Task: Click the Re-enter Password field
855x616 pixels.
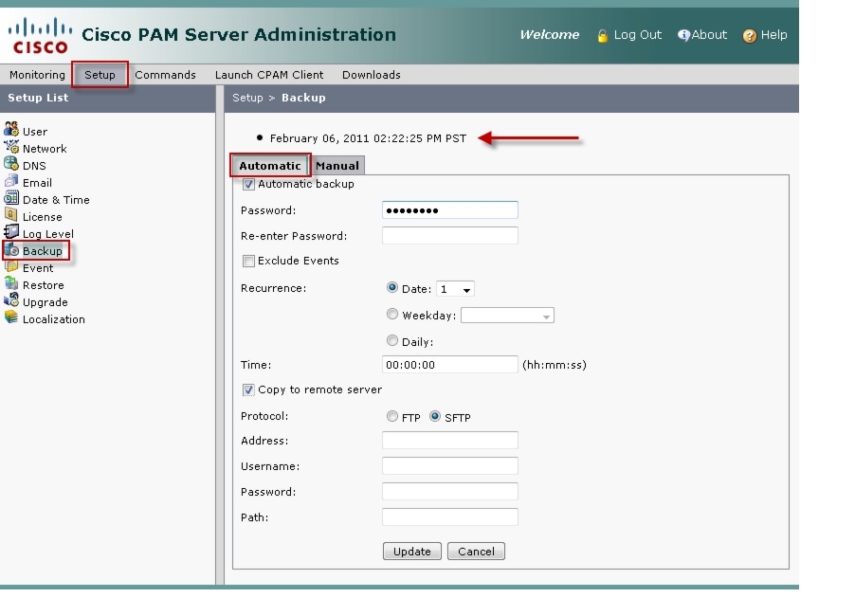Action: pos(450,235)
